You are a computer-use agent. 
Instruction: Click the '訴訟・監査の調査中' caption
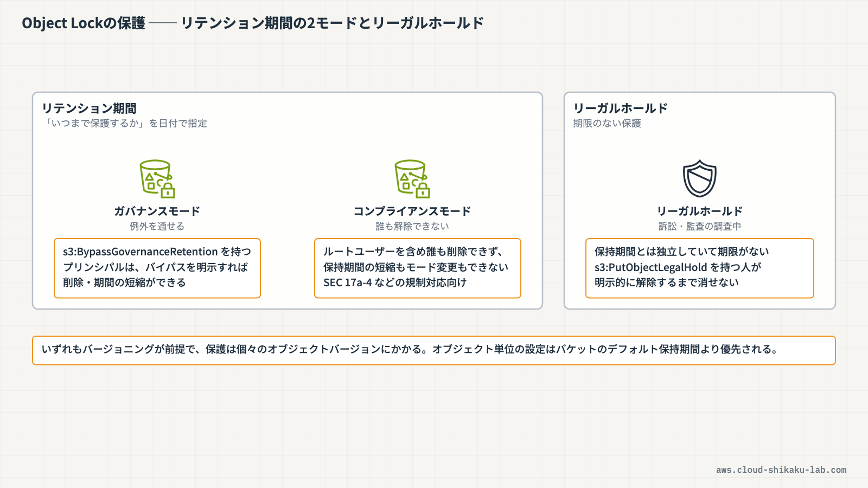point(700,226)
